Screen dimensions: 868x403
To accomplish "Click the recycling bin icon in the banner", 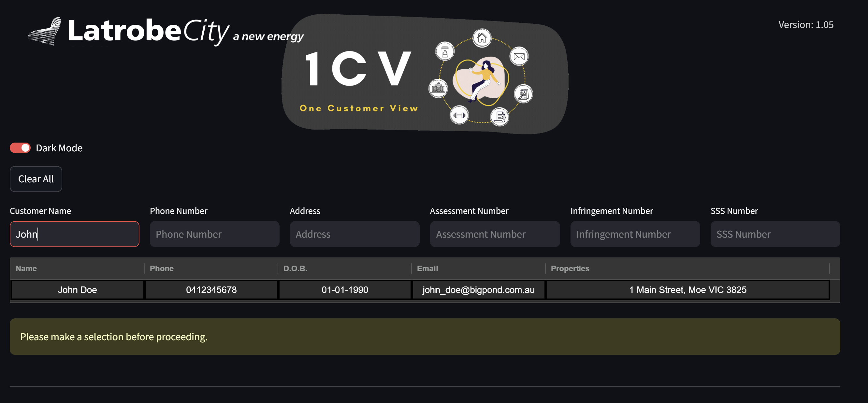I will 445,51.
